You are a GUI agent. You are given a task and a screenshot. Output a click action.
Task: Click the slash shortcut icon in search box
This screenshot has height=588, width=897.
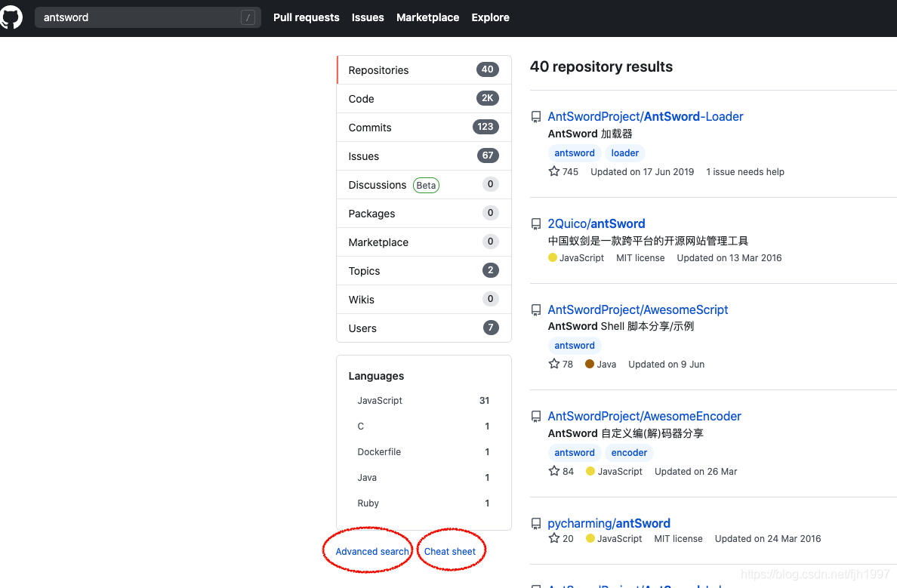tap(248, 17)
